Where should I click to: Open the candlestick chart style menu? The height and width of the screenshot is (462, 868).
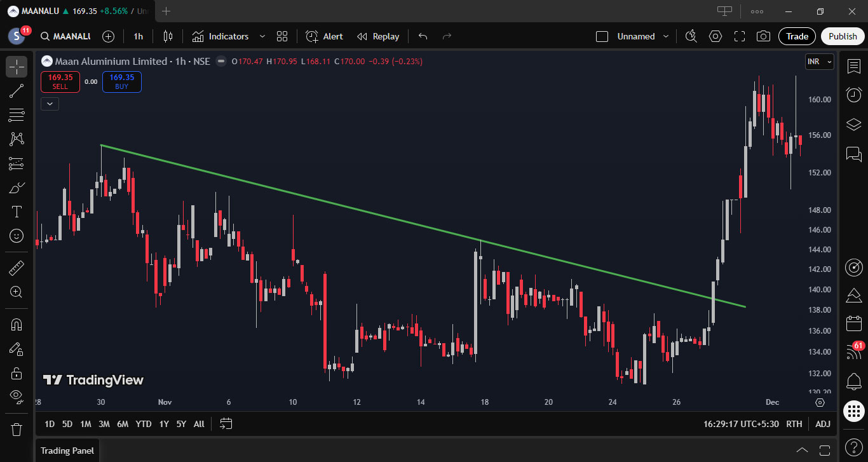(x=168, y=36)
